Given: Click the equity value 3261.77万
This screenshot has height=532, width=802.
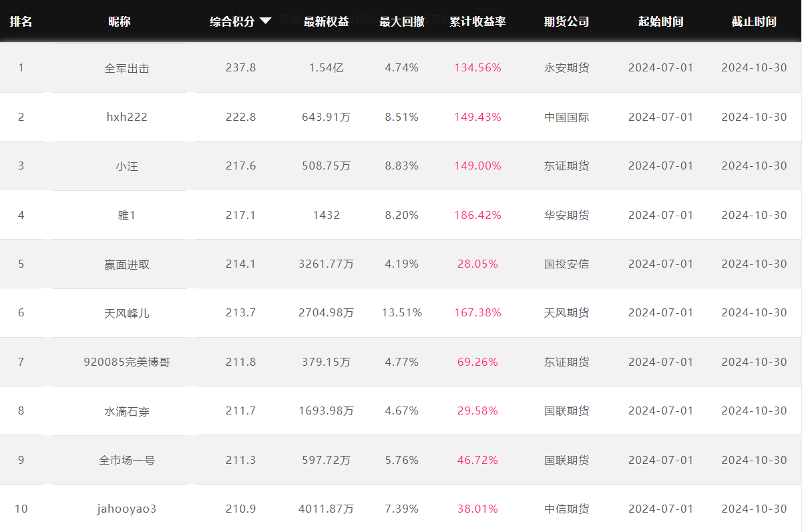Looking at the screenshot, I should pos(327,264).
